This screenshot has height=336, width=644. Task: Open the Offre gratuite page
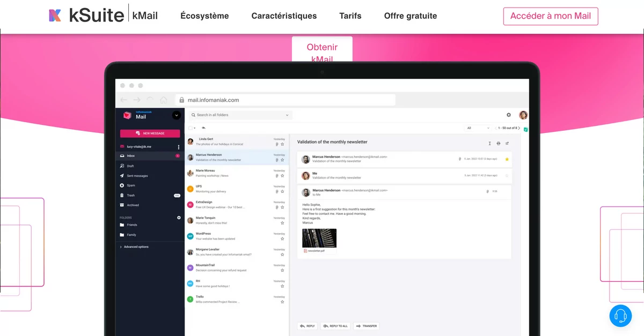pyautogui.click(x=411, y=16)
